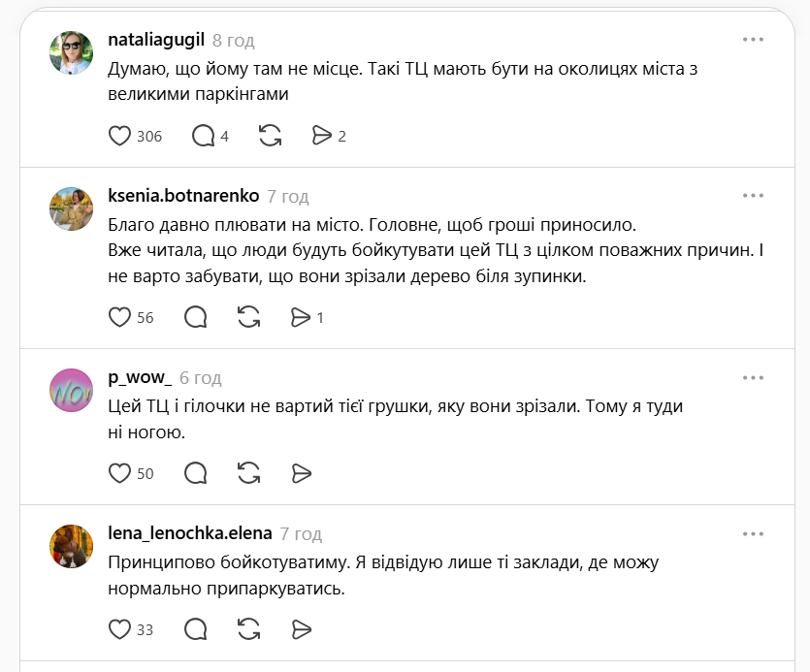Repost p_wow_'s comment using the repost icon
Image resolution: width=810 pixels, height=672 pixels.
click(x=247, y=473)
